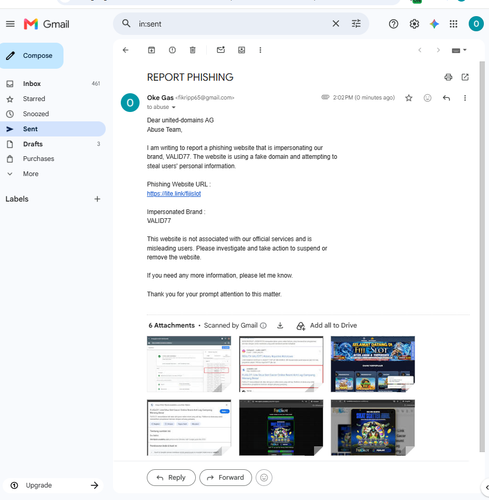The height and width of the screenshot is (500, 489).
Task: Open input tools dropdown
Action: (459, 50)
